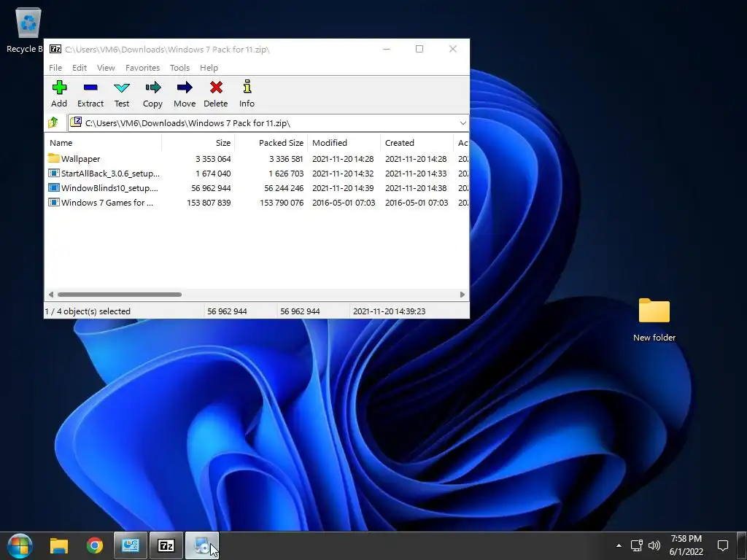Click the StartAllBack setup file icon
This screenshot has width=747, height=560.
coord(54,174)
